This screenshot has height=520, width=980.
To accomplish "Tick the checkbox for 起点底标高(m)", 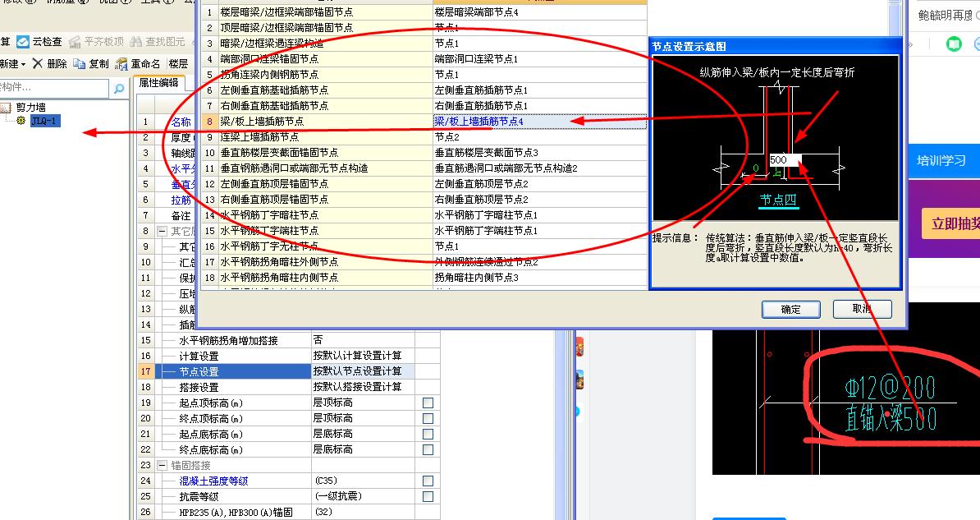I will pyautogui.click(x=428, y=435).
